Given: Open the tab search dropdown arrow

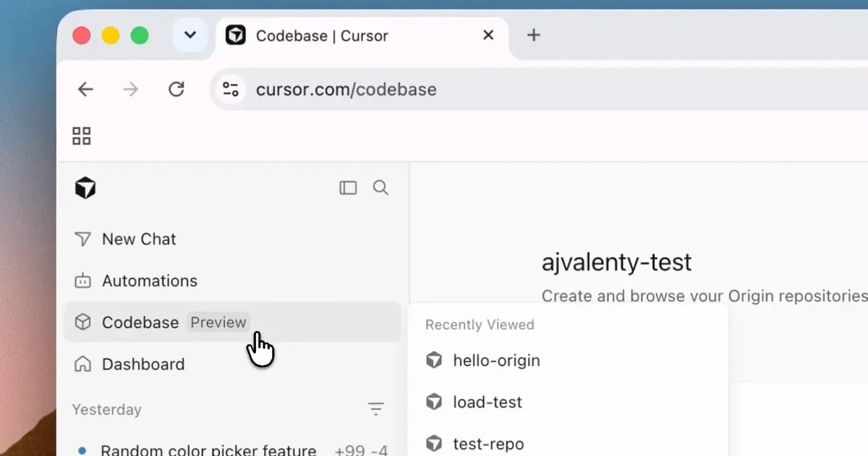Looking at the screenshot, I should [190, 35].
